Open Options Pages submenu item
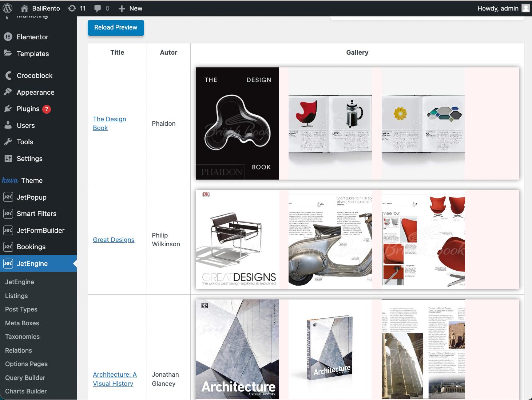 coord(26,364)
